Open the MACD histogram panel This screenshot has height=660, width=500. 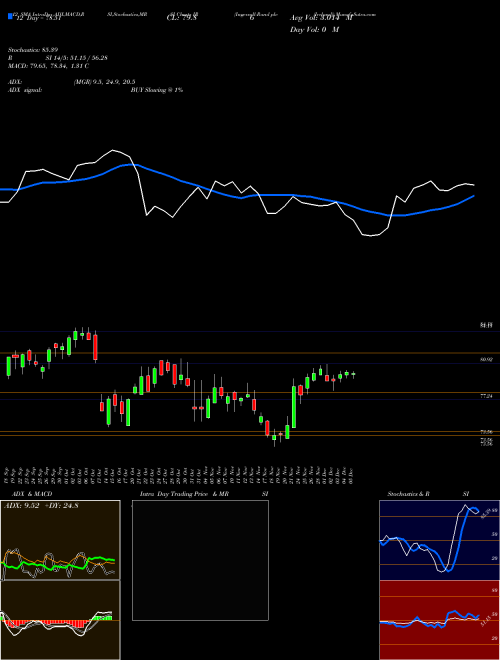coord(60,620)
